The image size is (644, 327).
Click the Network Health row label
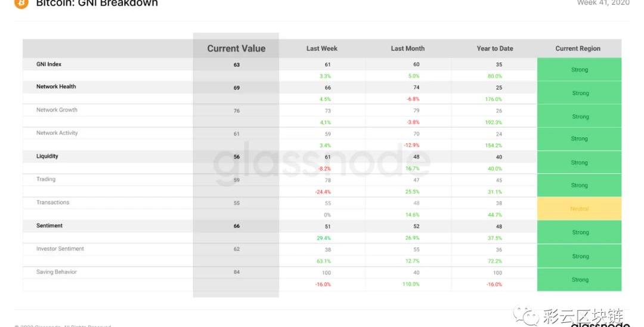56,87
